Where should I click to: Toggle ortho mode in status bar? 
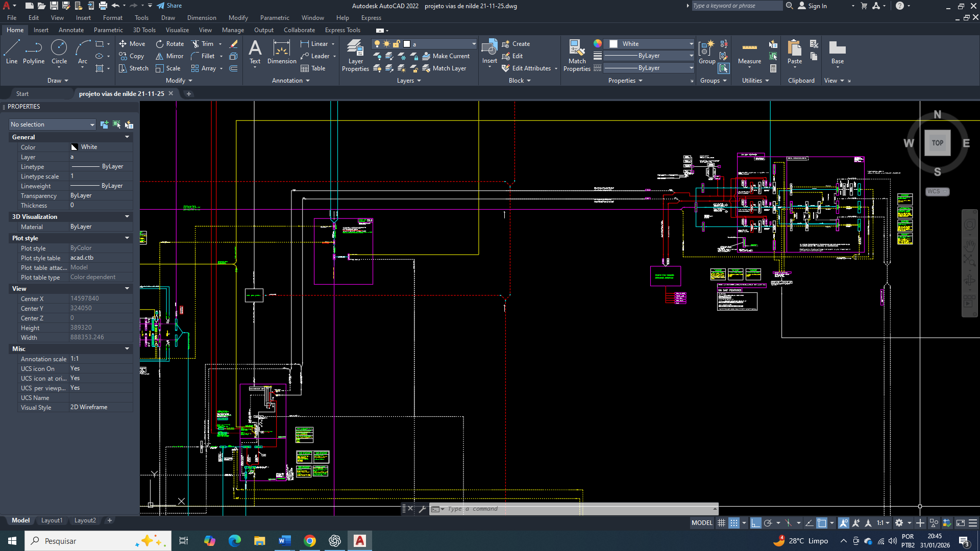coord(756,523)
